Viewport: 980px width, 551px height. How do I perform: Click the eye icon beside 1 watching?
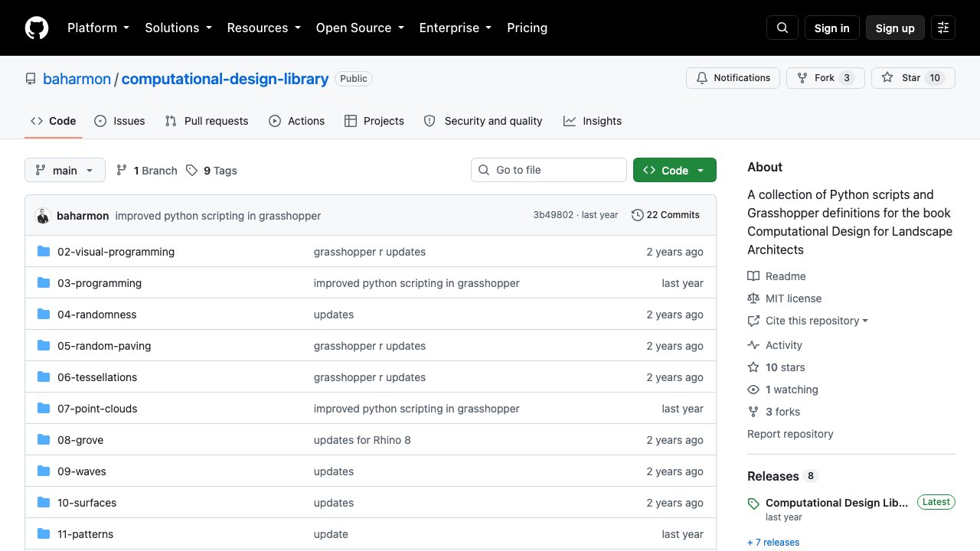click(x=753, y=390)
